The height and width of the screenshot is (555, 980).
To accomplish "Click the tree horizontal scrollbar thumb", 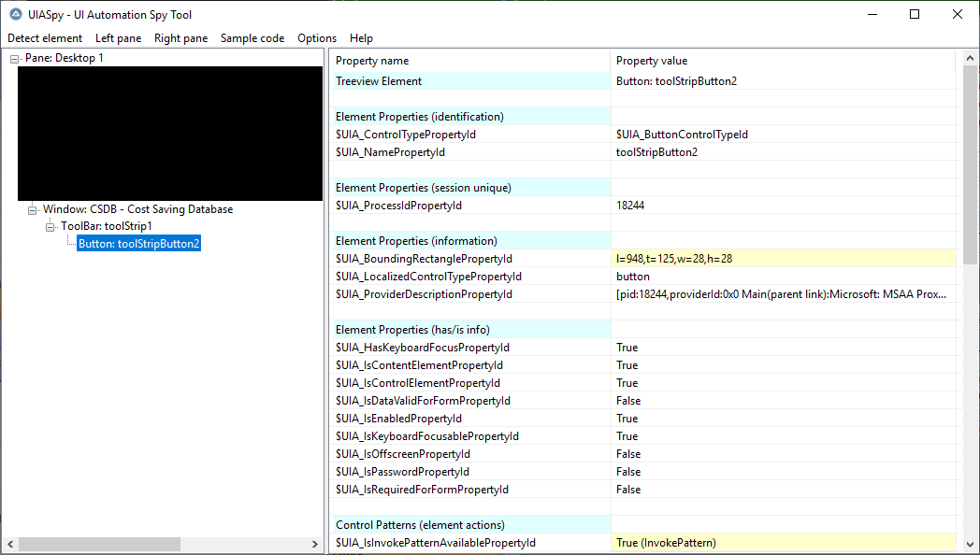I will (x=99, y=545).
